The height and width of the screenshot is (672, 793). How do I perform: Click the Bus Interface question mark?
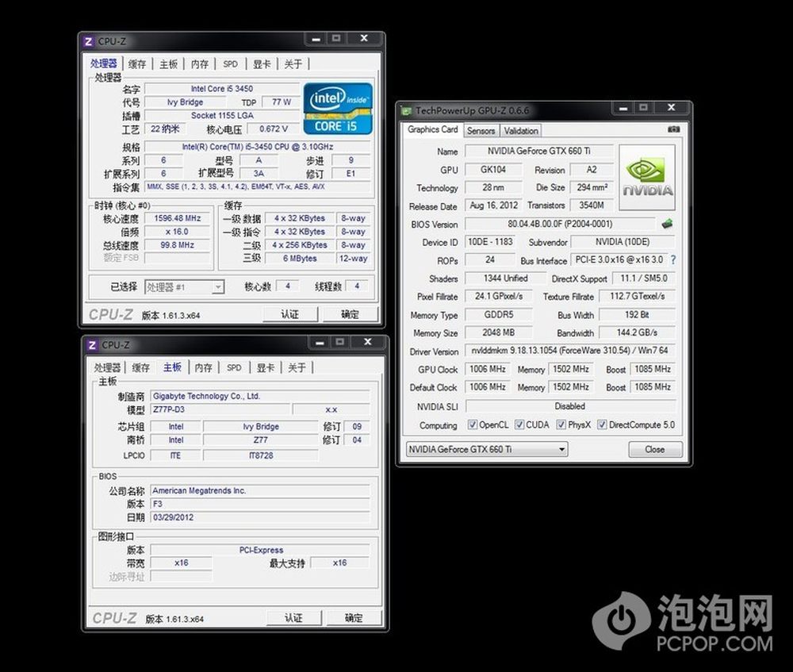(673, 259)
